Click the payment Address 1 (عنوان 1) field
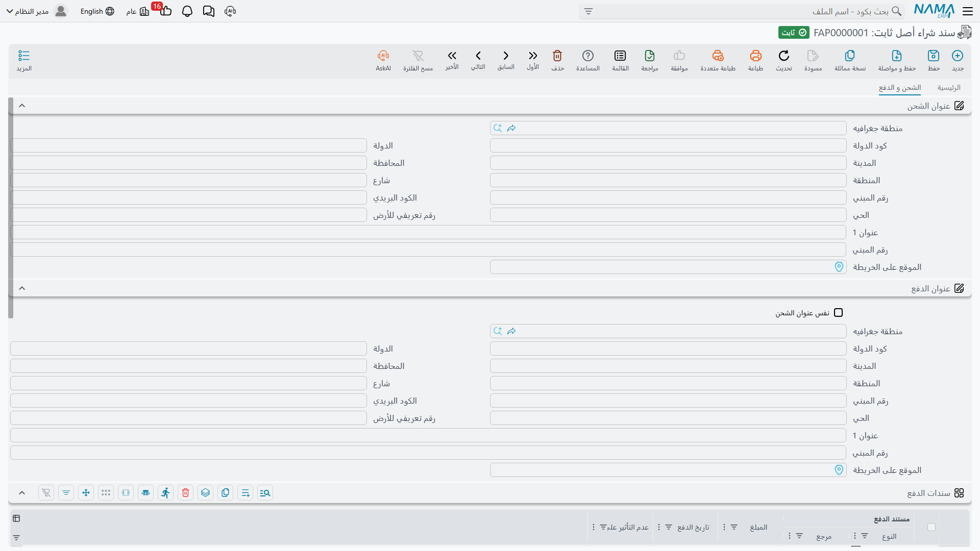Image resolution: width=980 pixels, height=551 pixels. tap(428, 435)
